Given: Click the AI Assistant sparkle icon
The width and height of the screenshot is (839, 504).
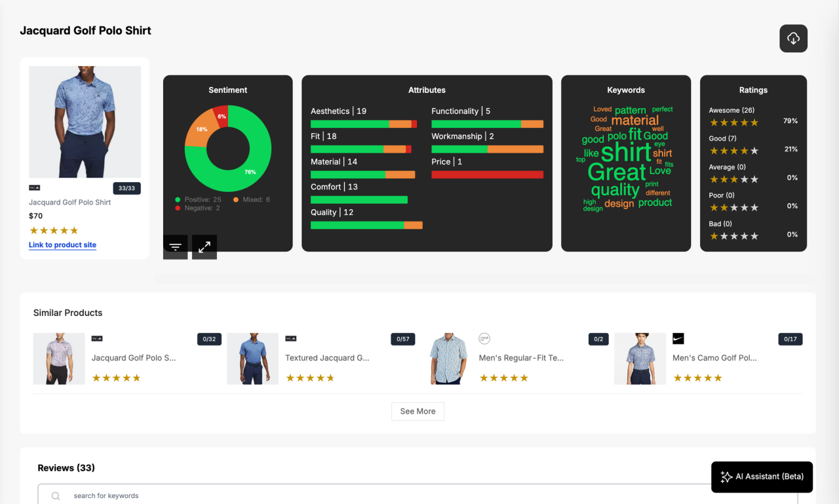Looking at the screenshot, I should (726, 476).
